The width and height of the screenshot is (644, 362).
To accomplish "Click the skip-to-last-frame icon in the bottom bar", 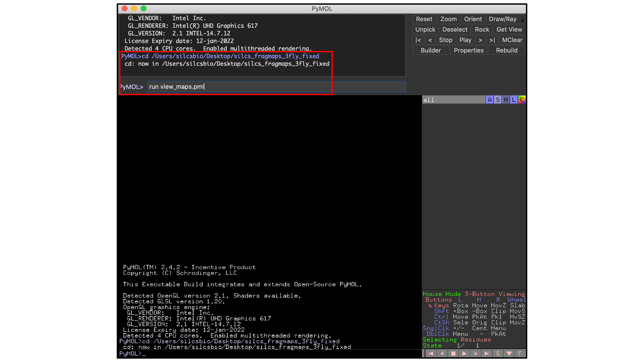I will coord(486,353).
